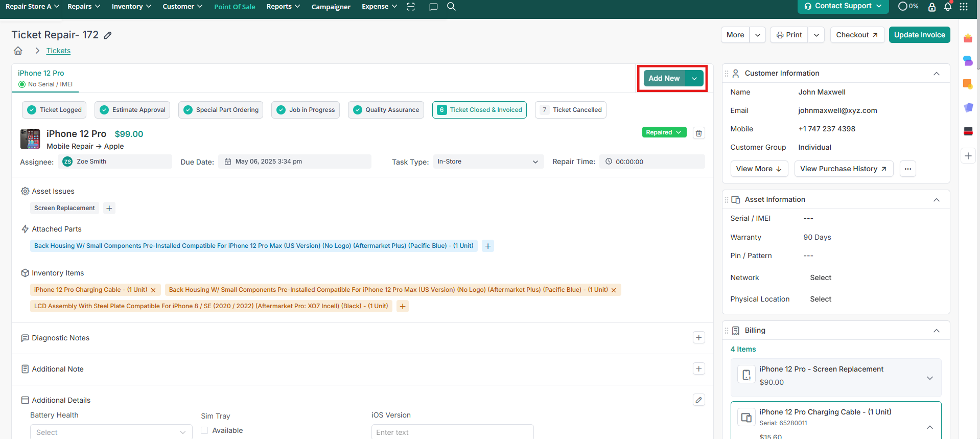Add a diagnostic note with plus icon
Viewport: 980px width, 439px height.
click(x=699, y=338)
